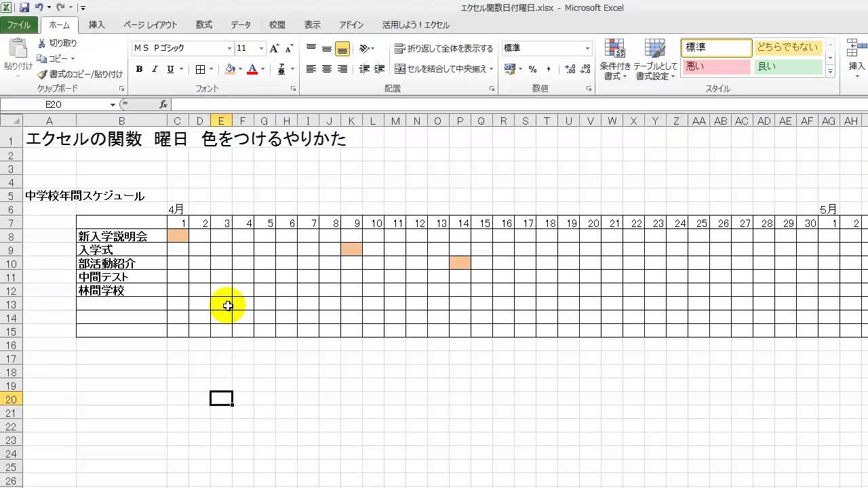Align text left
Screen dimensions: 868x488
click(311, 69)
